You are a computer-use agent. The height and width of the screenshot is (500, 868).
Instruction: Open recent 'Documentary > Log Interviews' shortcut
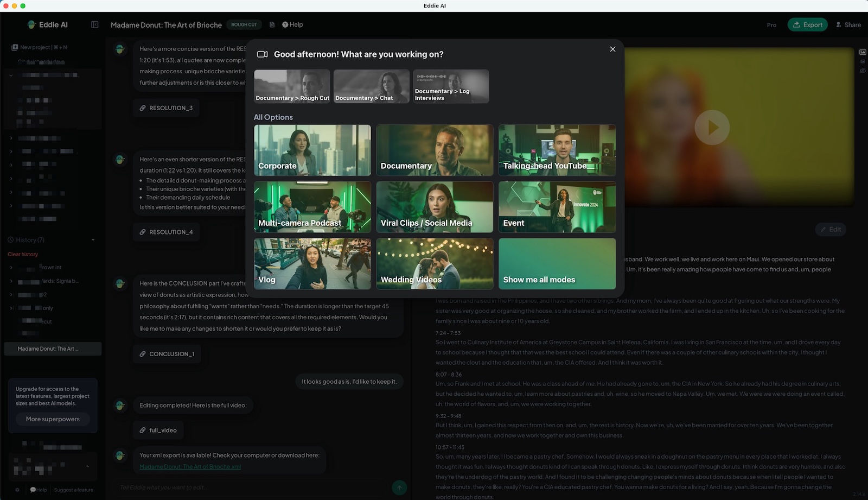[x=451, y=86]
